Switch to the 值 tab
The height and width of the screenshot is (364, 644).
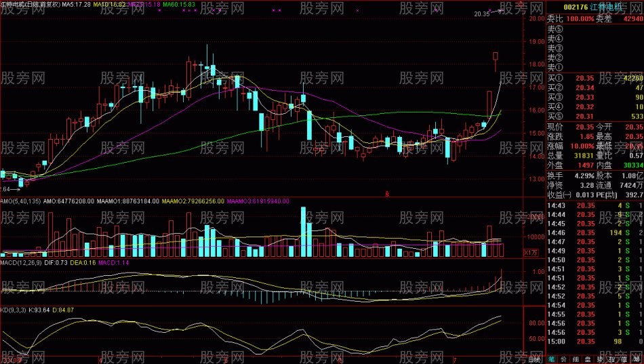tap(625, 359)
